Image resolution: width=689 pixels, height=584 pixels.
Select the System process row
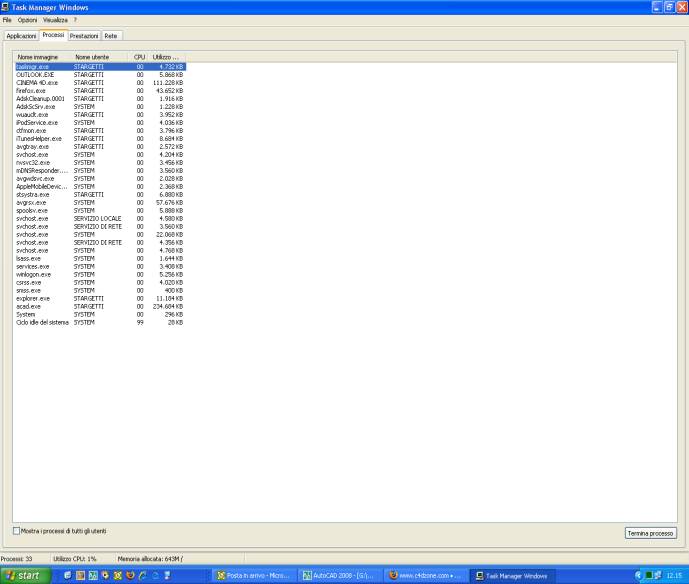100,314
